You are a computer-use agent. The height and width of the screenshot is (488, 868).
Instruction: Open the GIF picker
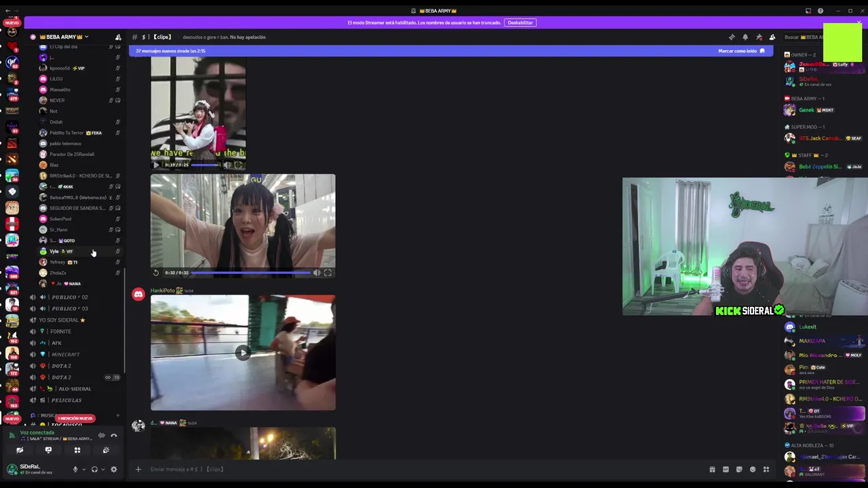726,469
